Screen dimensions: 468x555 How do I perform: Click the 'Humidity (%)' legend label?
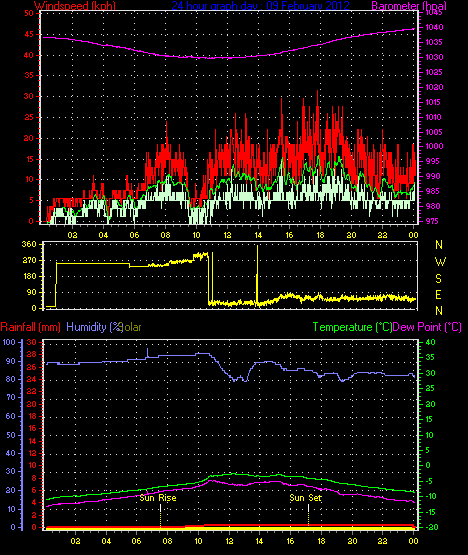(x=95, y=327)
